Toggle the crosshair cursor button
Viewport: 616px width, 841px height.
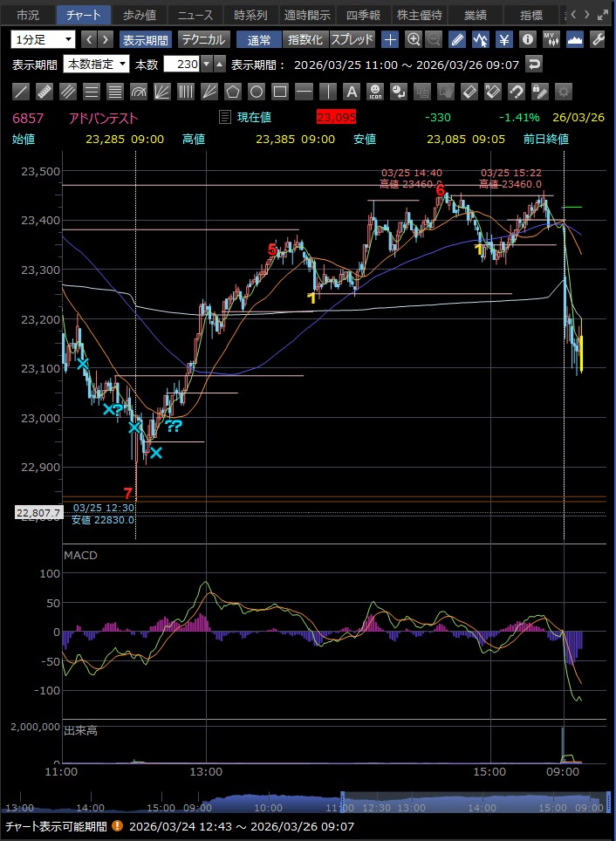pos(390,39)
